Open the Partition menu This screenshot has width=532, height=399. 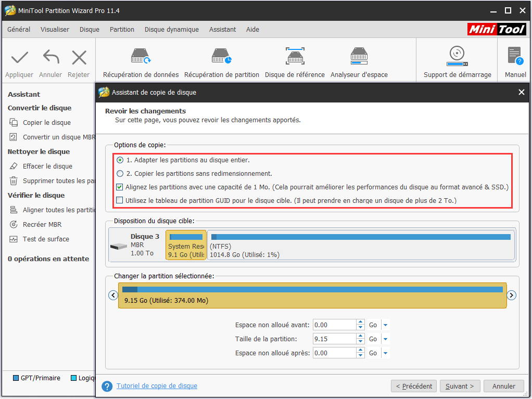coord(122,30)
